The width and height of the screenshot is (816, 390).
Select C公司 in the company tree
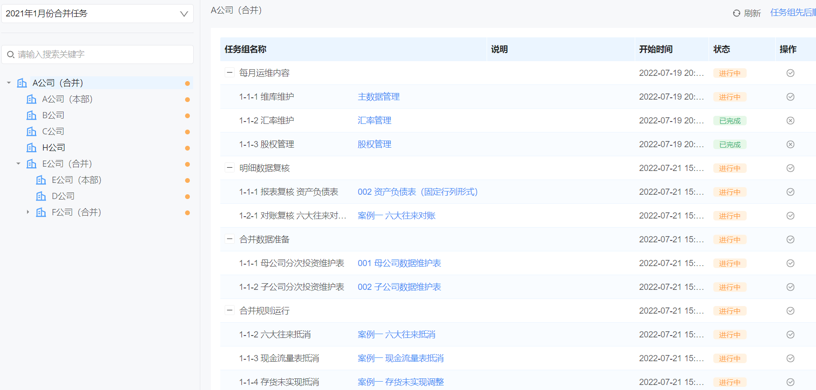(53, 131)
